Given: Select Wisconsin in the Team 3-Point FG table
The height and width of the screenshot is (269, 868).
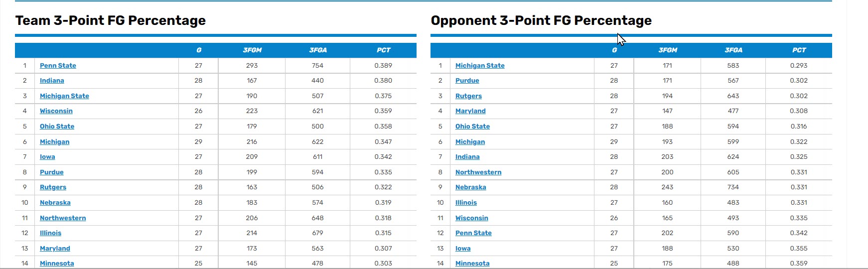Looking at the screenshot, I should coord(56,111).
